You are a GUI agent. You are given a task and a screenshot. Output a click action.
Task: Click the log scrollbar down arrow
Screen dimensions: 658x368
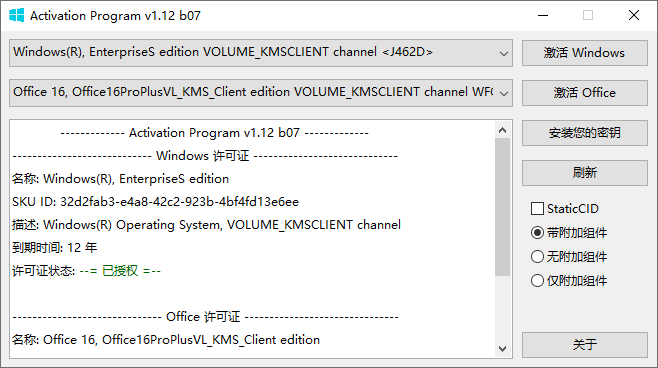502,349
